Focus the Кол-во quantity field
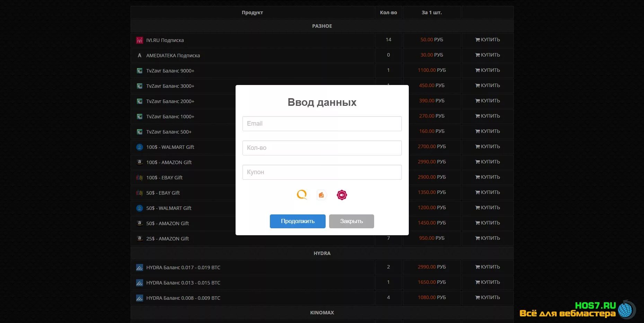This screenshot has height=323, width=644. pyautogui.click(x=322, y=148)
